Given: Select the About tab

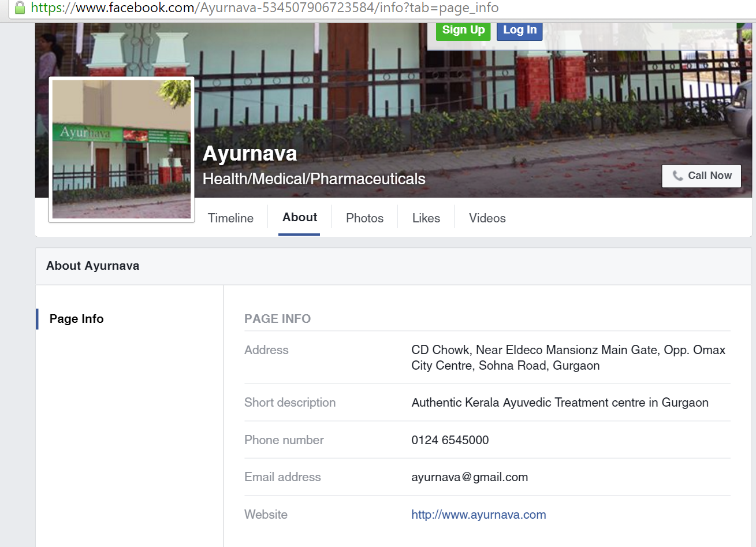Looking at the screenshot, I should (x=300, y=217).
